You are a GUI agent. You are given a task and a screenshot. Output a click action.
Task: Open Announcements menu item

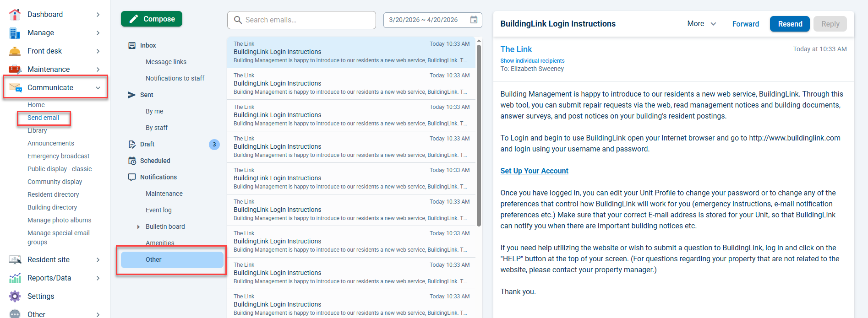(x=51, y=143)
